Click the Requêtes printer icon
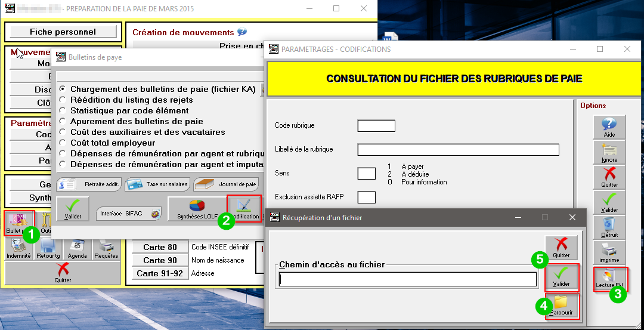644x330 pixels. [106, 248]
